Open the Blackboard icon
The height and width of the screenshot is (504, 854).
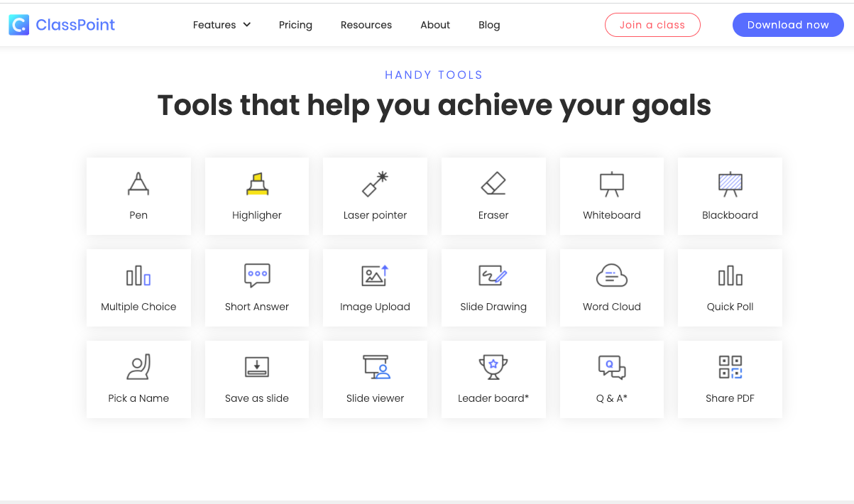(730, 184)
